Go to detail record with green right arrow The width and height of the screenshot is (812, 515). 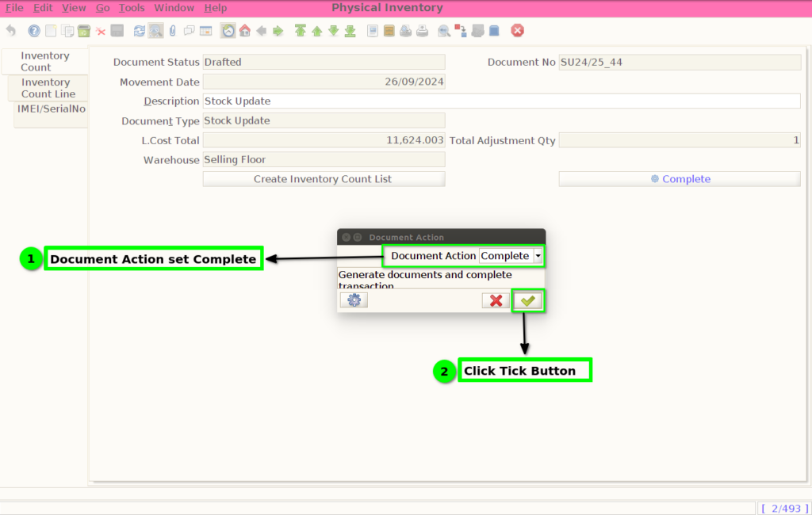(278, 31)
